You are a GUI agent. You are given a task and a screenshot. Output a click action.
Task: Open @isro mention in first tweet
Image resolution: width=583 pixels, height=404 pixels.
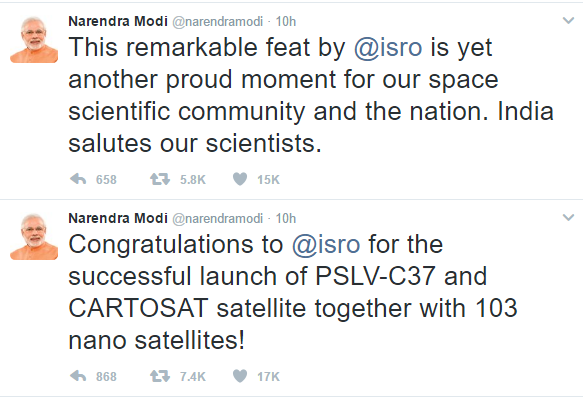pyautogui.click(x=388, y=48)
